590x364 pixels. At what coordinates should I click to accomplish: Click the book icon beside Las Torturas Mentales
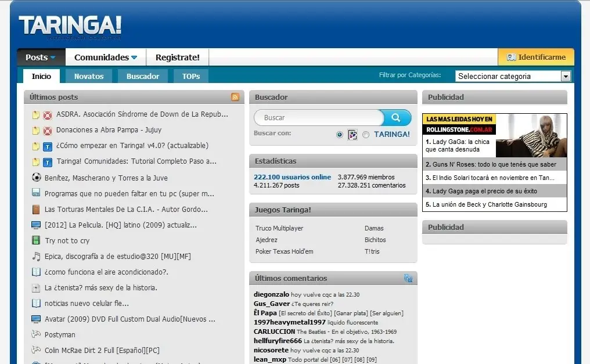36,209
